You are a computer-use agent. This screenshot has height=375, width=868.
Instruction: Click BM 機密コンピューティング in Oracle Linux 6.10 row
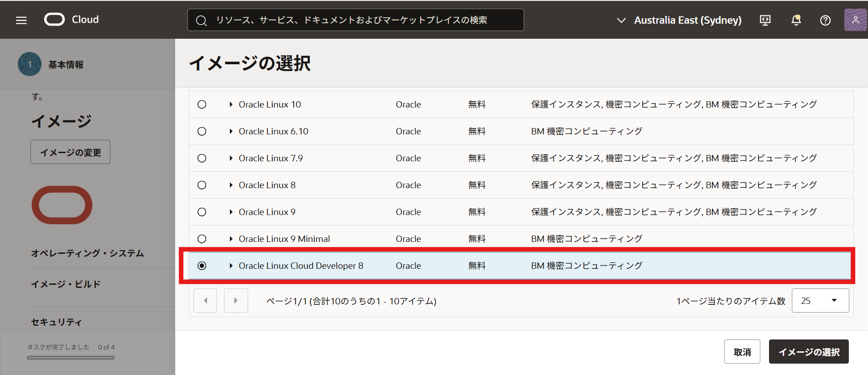(x=587, y=131)
